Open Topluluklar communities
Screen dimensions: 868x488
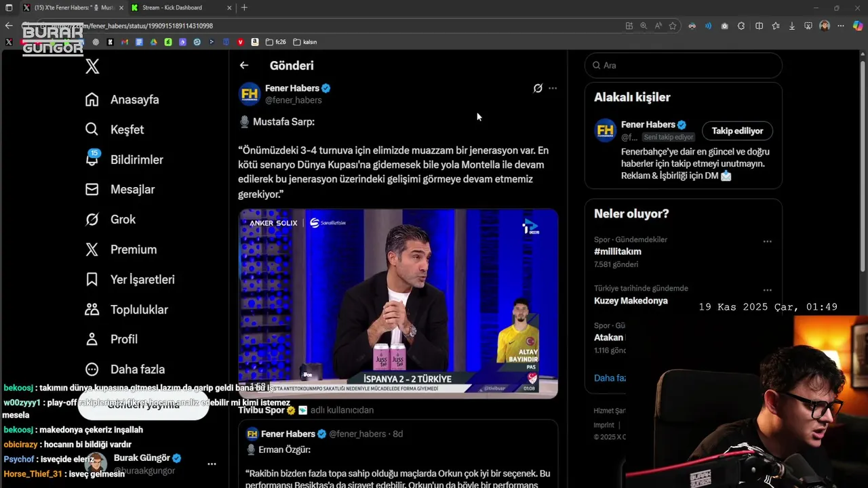coord(126,309)
